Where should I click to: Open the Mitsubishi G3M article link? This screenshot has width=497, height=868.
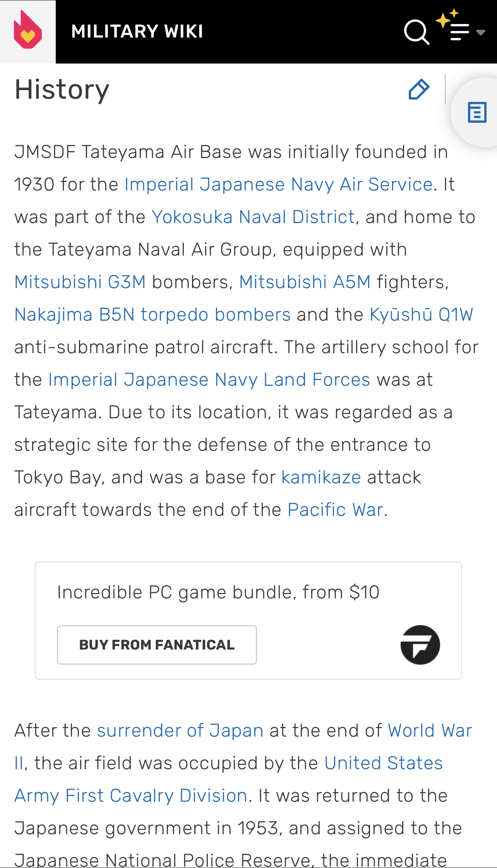[80, 282]
